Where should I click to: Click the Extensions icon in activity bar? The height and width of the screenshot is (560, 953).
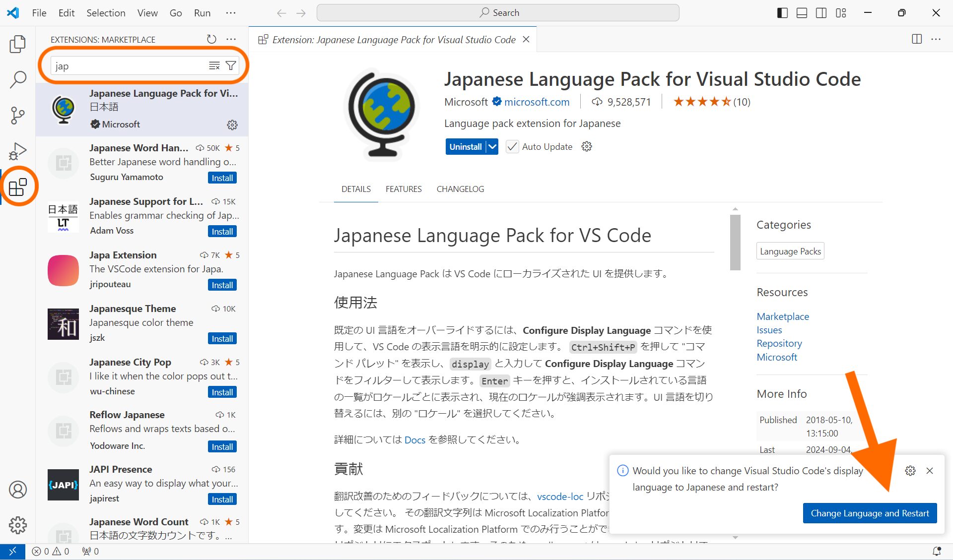[18, 187]
